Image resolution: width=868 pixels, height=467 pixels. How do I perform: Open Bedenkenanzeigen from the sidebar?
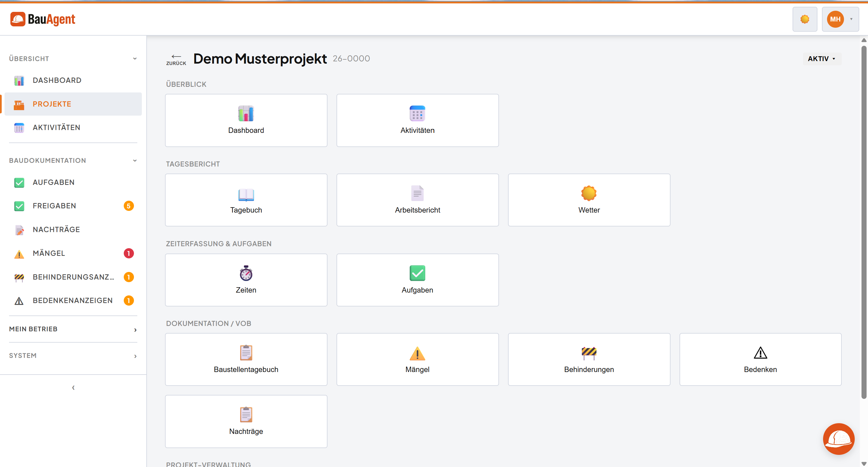(x=73, y=300)
